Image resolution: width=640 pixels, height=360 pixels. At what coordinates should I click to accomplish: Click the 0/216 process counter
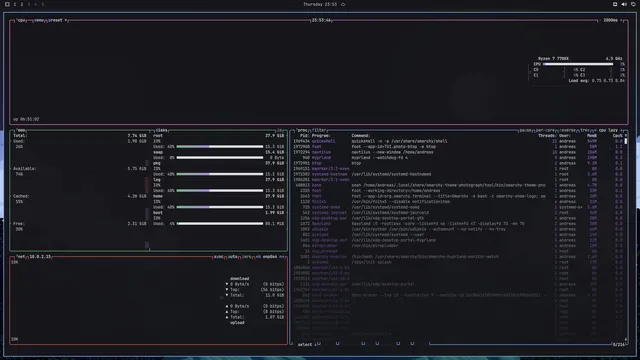coord(618,344)
